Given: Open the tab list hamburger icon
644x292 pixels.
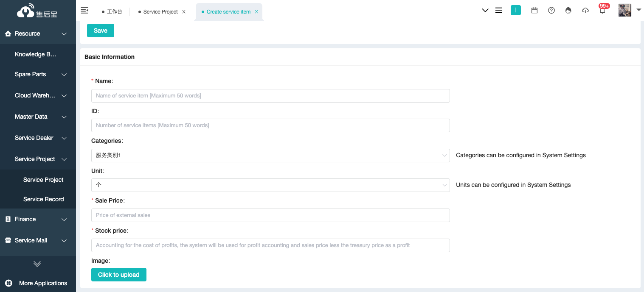Looking at the screenshot, I should (499, 11).
